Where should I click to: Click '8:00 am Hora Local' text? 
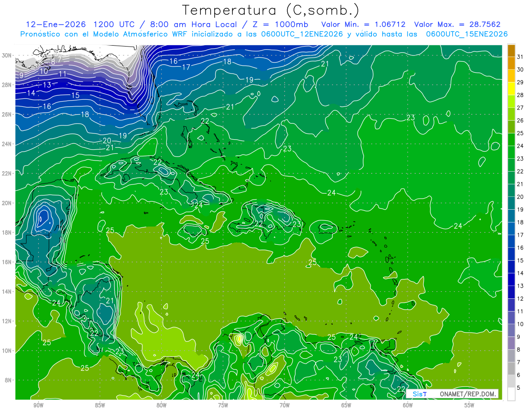coord(193,24)
